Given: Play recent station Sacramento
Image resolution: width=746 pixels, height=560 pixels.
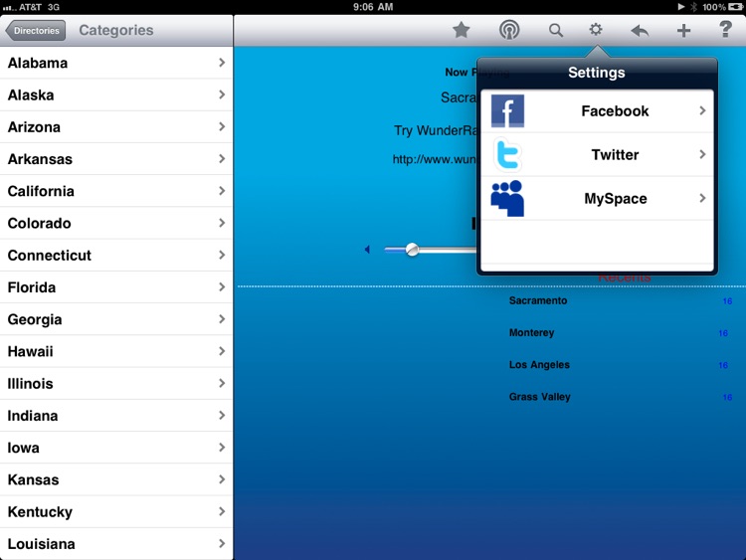Looking at the screenshot, I should pos(537,300).
